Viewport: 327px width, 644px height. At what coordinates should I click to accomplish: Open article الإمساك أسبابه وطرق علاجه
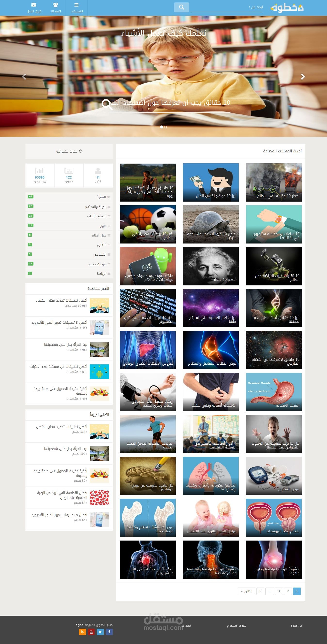(x=211, y=392)
